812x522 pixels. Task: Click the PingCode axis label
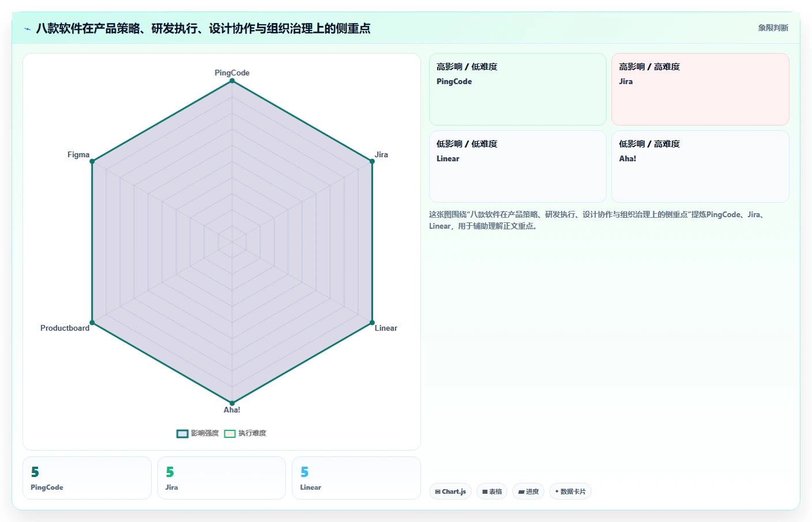[232, 73]
